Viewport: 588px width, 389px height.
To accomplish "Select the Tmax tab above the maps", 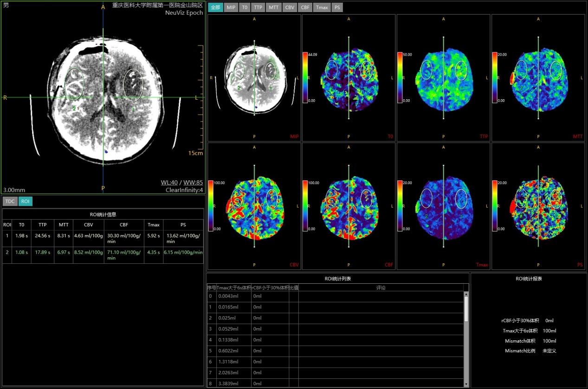I will point(322,7).
